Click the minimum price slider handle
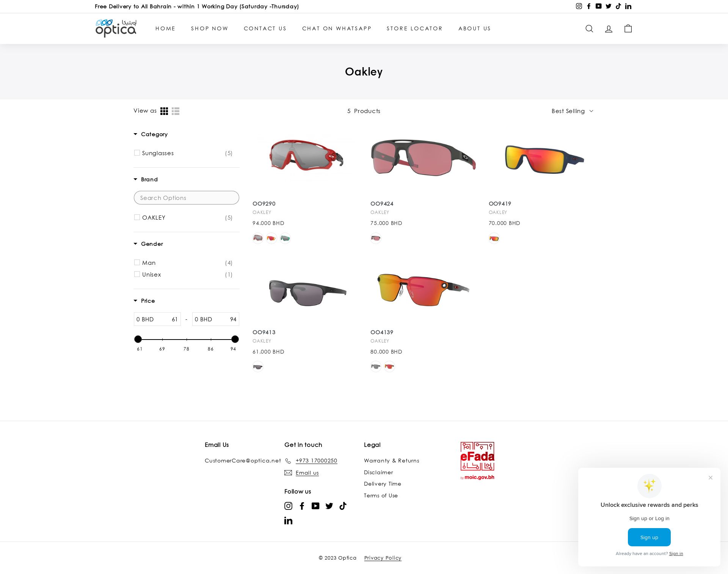 (x=138, y=339)
